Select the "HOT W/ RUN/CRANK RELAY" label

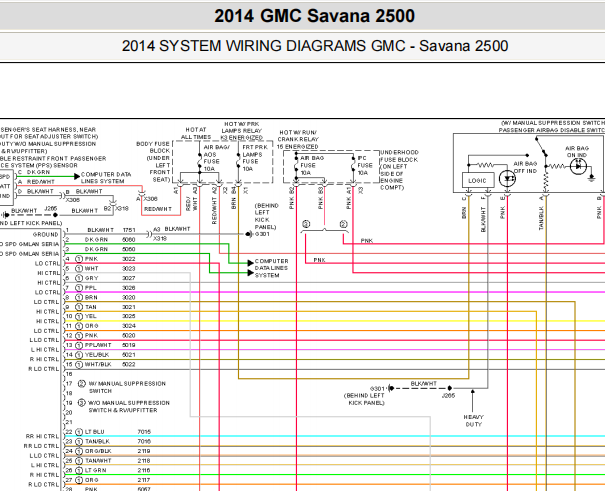pyautogui.click(x=298, y=136)
